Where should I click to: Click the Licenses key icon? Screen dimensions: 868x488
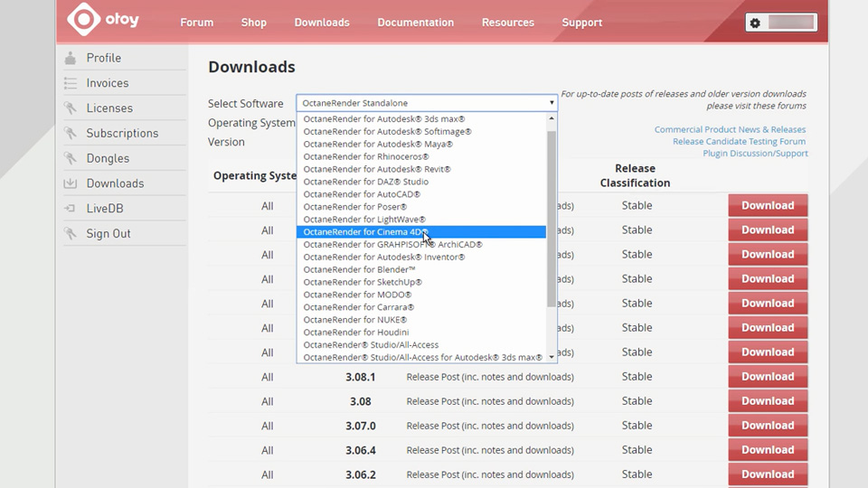[x=71, y=108]
